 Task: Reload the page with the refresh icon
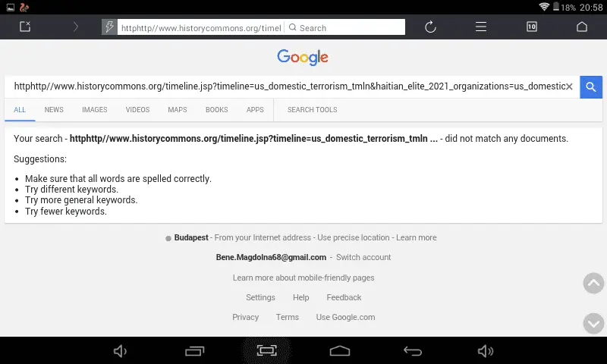tap(430, 27)
